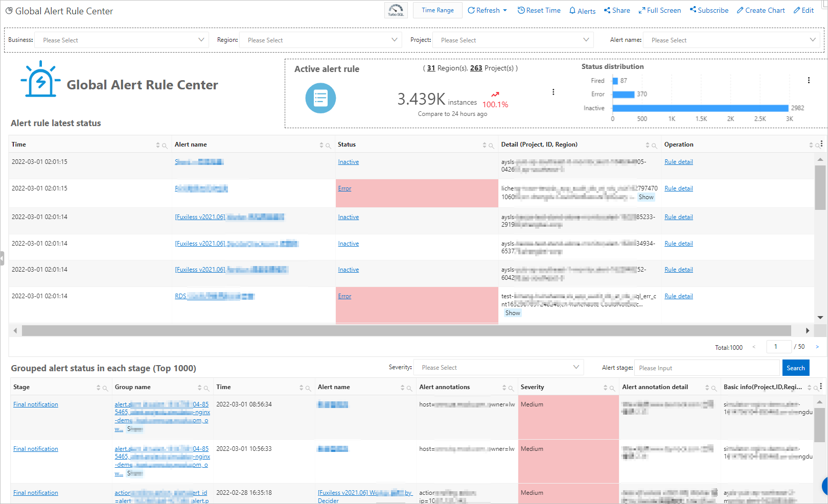Sort the Operation column
The image size is (828, 504).
tap(811, 146)
